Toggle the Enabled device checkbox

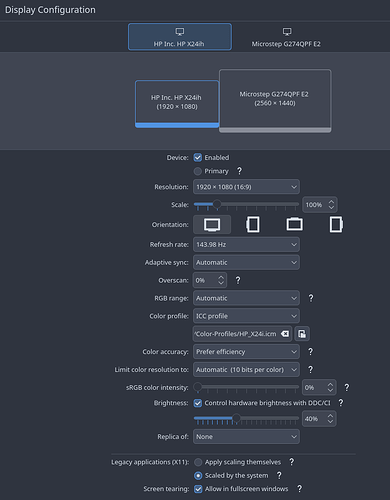tap(198, 157)
